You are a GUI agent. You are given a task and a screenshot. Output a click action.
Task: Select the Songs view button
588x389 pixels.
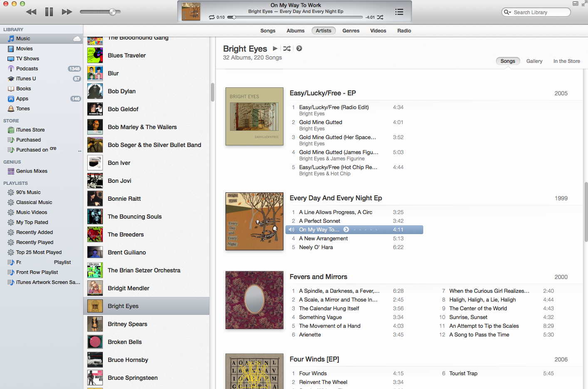point(508,61)
